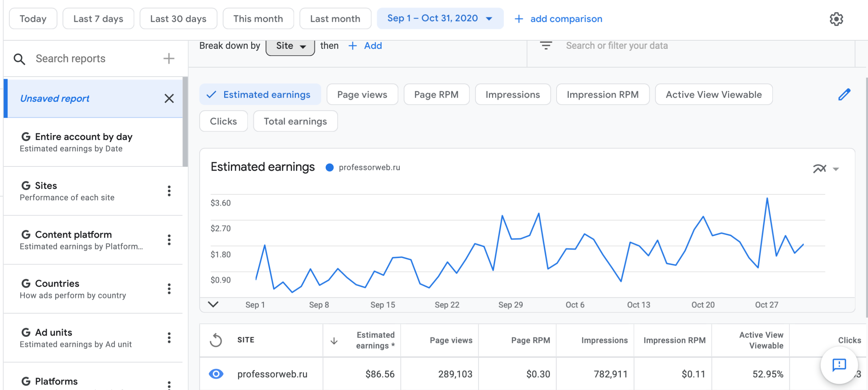Viewport: 868px width, 390px height.
Task: Click the pencil icon to edit metrics
Action: click(844, 94)
